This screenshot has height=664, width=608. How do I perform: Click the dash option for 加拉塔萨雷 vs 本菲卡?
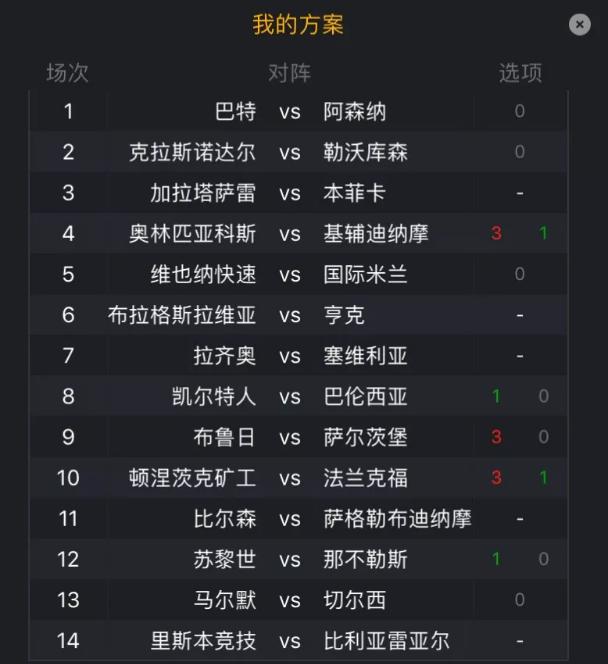tap(520, 194)
